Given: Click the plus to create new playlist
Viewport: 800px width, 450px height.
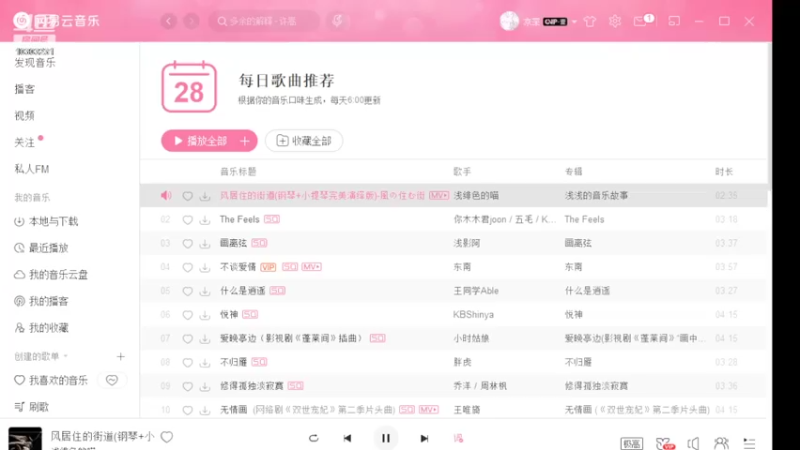Looking at the screenshot, I should (120, 356).
